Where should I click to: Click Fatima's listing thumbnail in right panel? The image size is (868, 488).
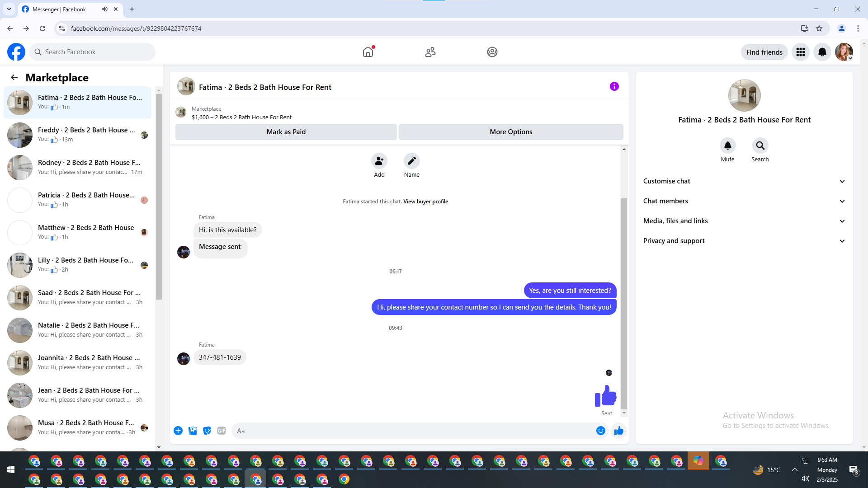(744, 95)
